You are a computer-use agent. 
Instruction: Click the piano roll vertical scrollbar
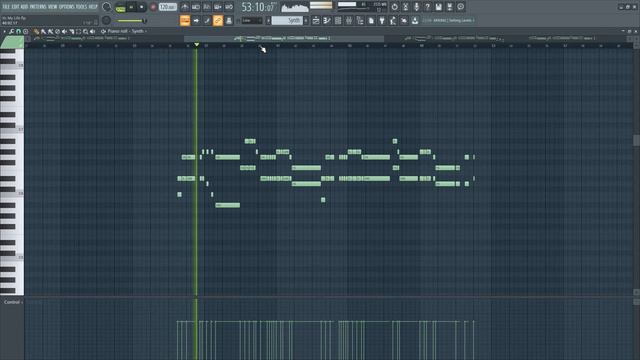point(636,140)
